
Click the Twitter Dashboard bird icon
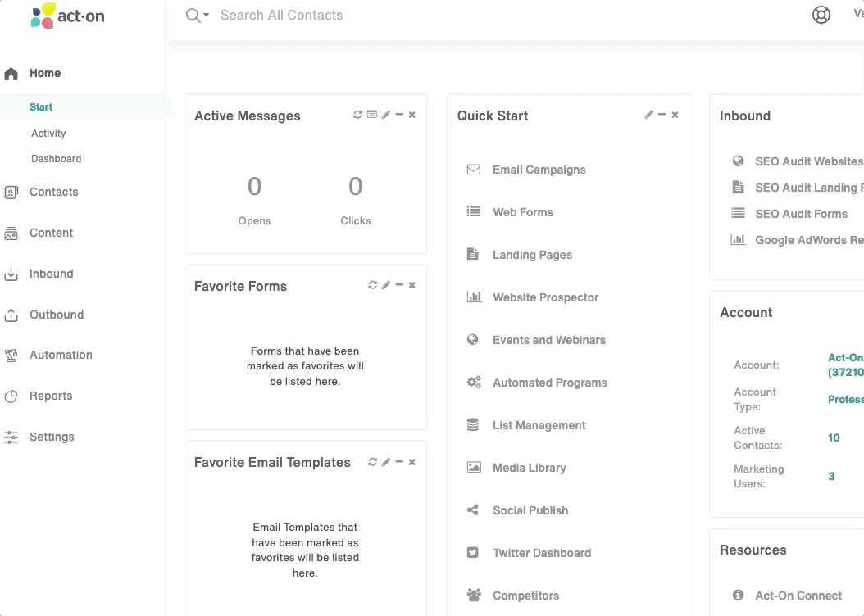point(473,552)
